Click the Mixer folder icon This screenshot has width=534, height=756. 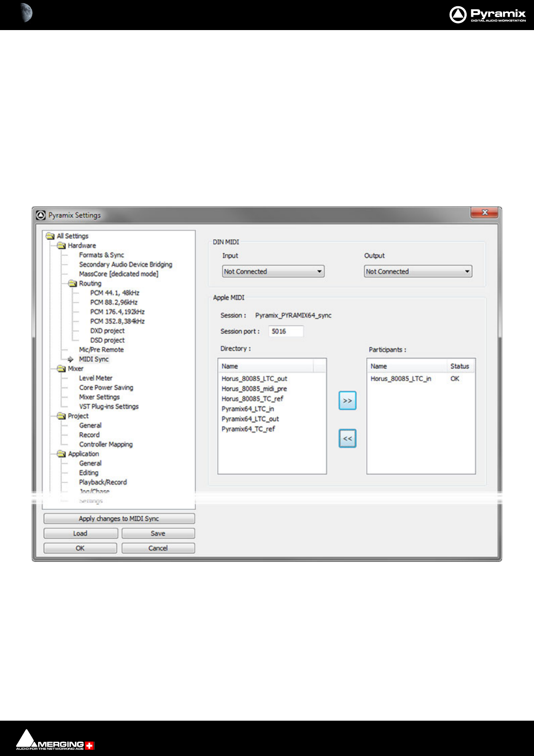coord(61,369)
